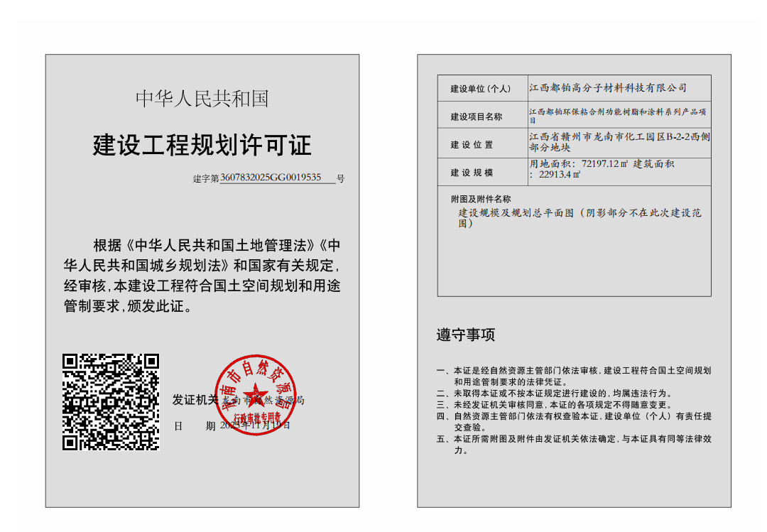Click company name 江西都铂高分子材料科技有限公司
This screenshot has width=767, height=532.
(608, 88)
